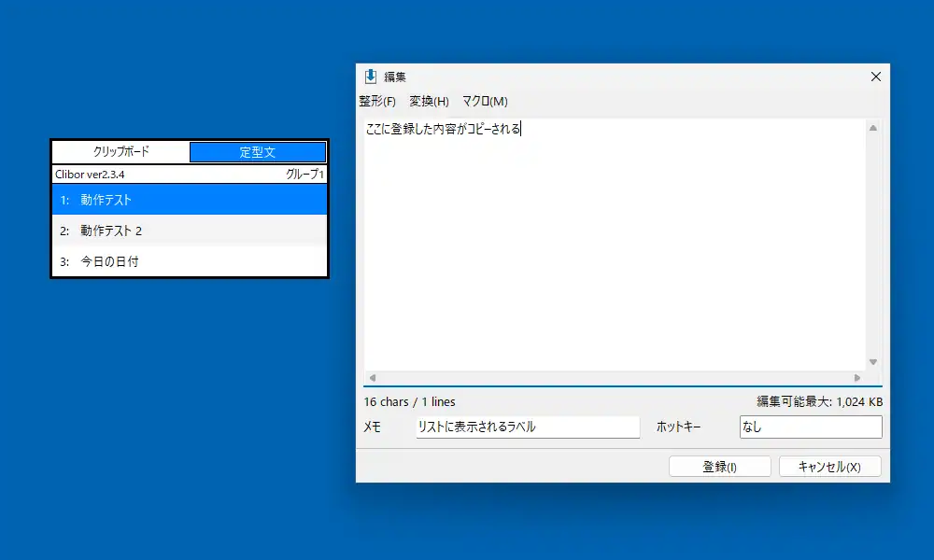Viewport: 934px width, 560px height.
Task: Open the 整形(F) menu
Action: point(377,101)
